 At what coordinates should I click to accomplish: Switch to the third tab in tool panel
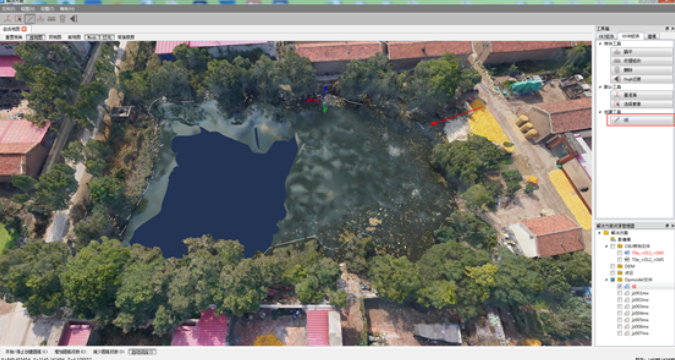pos(652,37)
